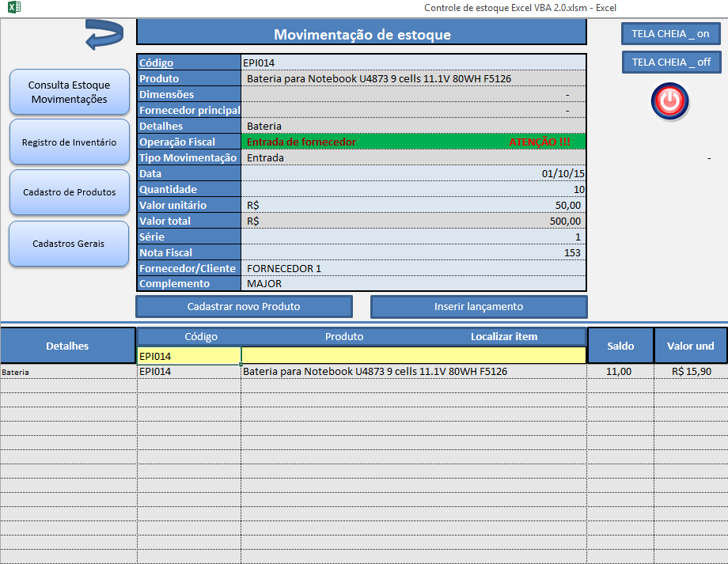The width and height of the screenshot is (728, 564).
Task: Click the Saldo value 11,00
Action: 620,371
